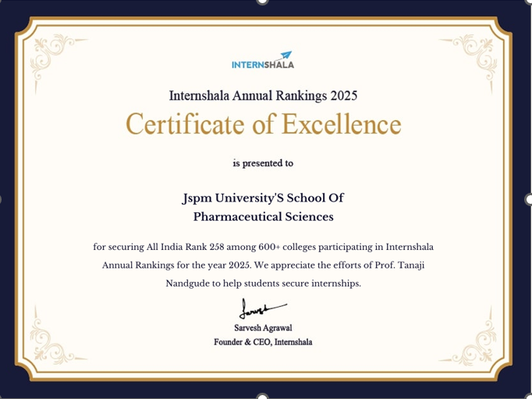This screenshot has height=399, width=532.
Task: Click the 'is presented to' line
Action: coord(263,163)
